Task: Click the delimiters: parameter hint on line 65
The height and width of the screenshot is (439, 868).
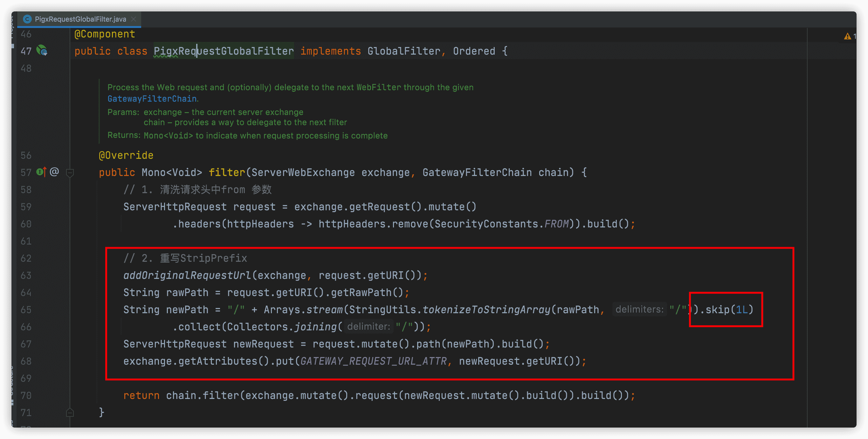Action: point(639,309)
